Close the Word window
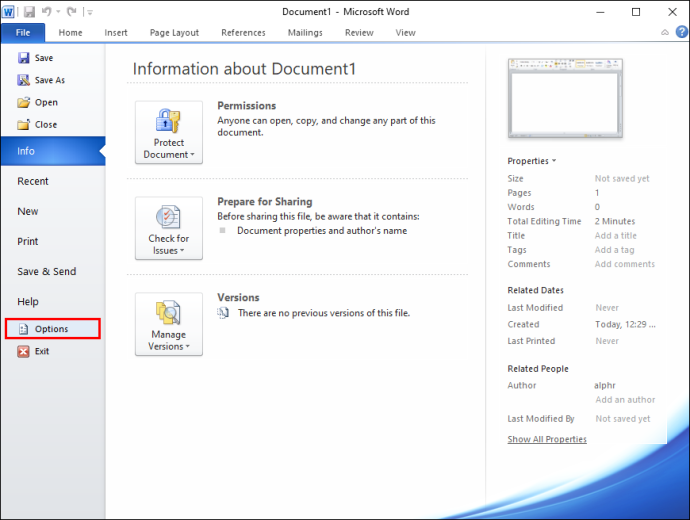 pos(672,12)
